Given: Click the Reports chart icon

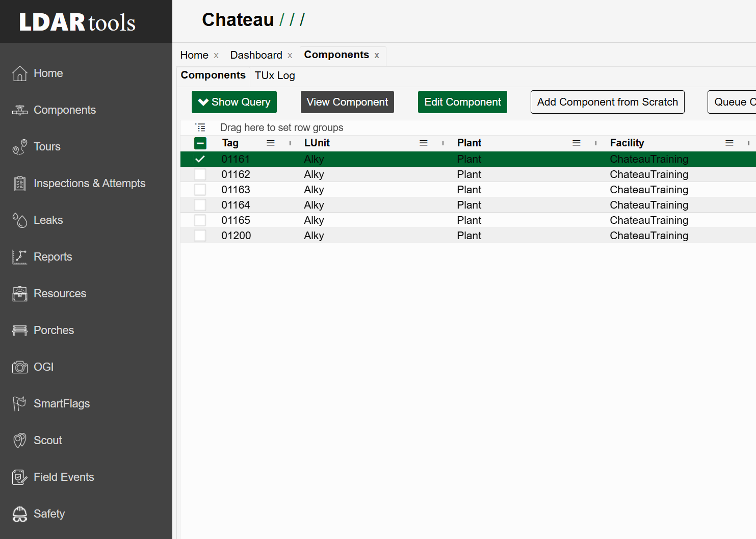Looking at the screenshot, I should (x=19, y=257).
